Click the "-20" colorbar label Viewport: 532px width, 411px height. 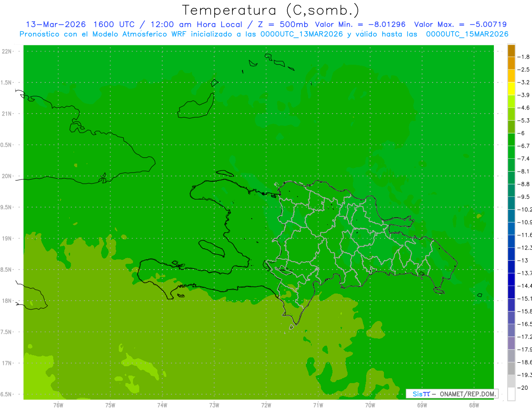pyautogui.click(x=523, y=388)
